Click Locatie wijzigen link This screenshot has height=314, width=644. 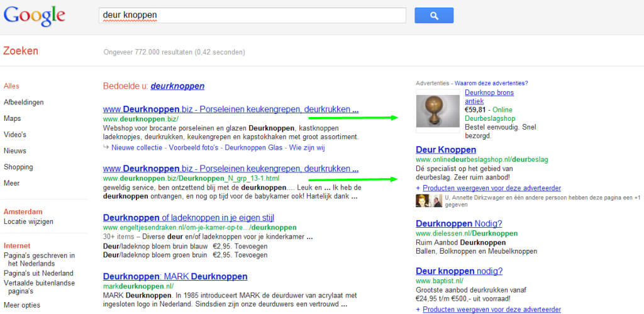(28, 221)
